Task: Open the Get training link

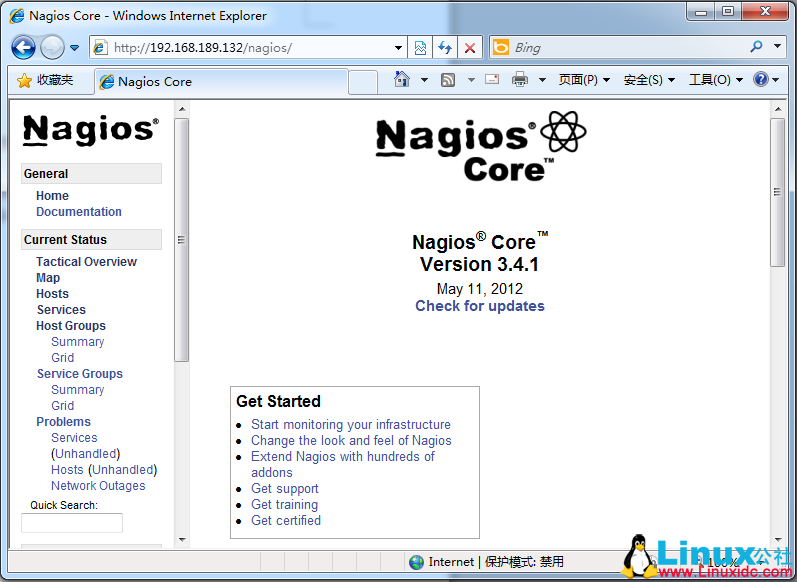Action: coord(285,505)
